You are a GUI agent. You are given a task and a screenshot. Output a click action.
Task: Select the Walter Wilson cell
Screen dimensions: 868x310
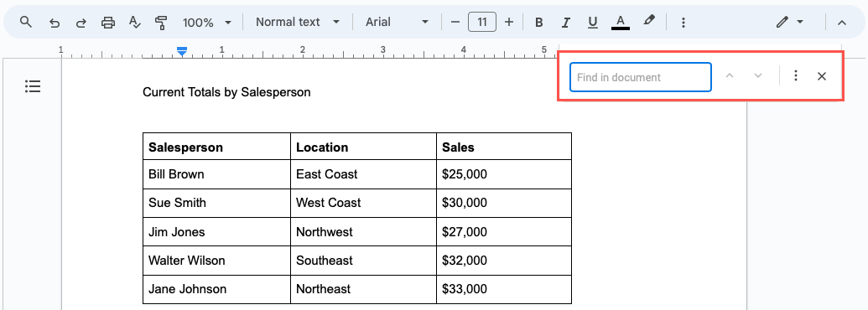[216, 261]
